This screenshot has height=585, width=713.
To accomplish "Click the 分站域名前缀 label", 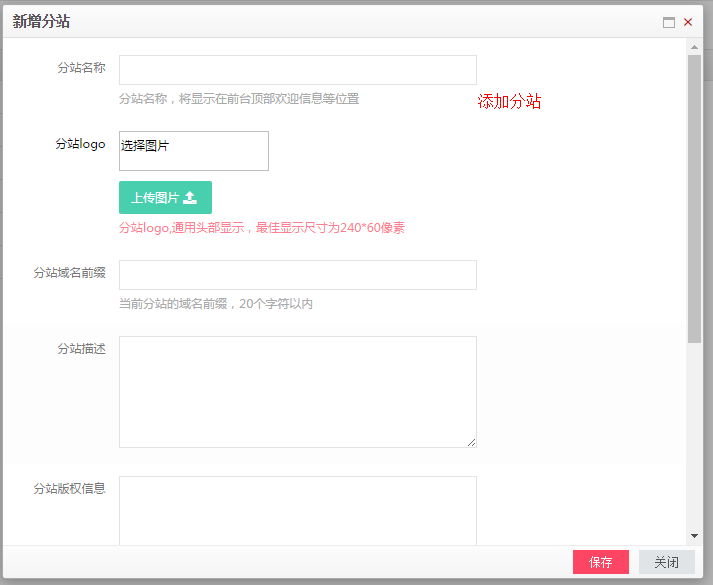I will pyautogui.click(x=70, y=273).
